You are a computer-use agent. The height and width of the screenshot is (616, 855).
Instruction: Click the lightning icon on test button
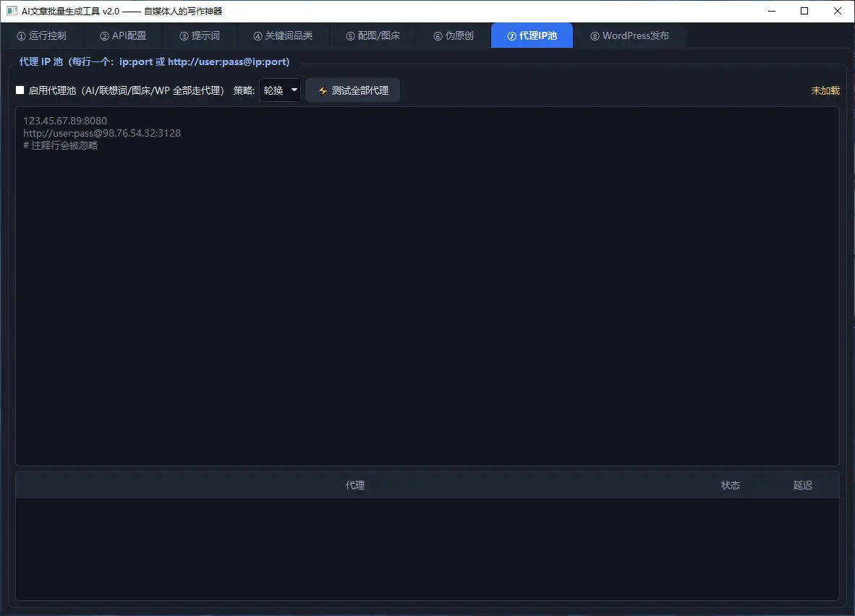(323, 90)
